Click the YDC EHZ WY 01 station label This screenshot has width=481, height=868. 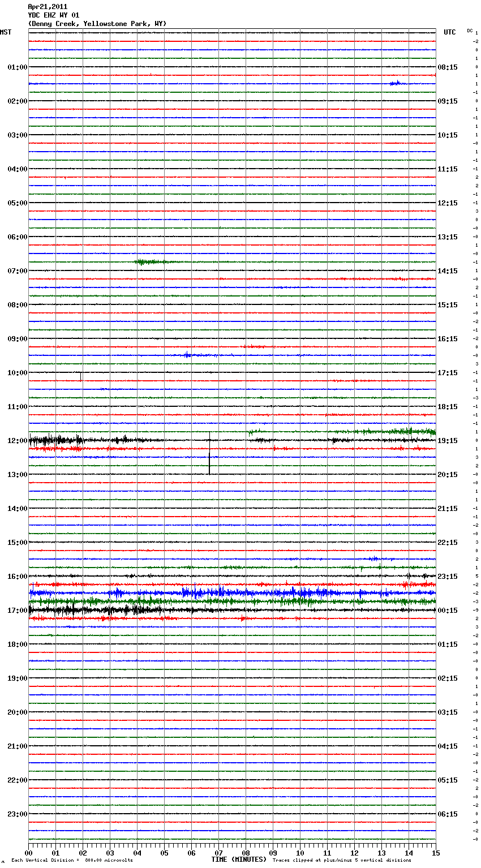(x=54, y=15)
